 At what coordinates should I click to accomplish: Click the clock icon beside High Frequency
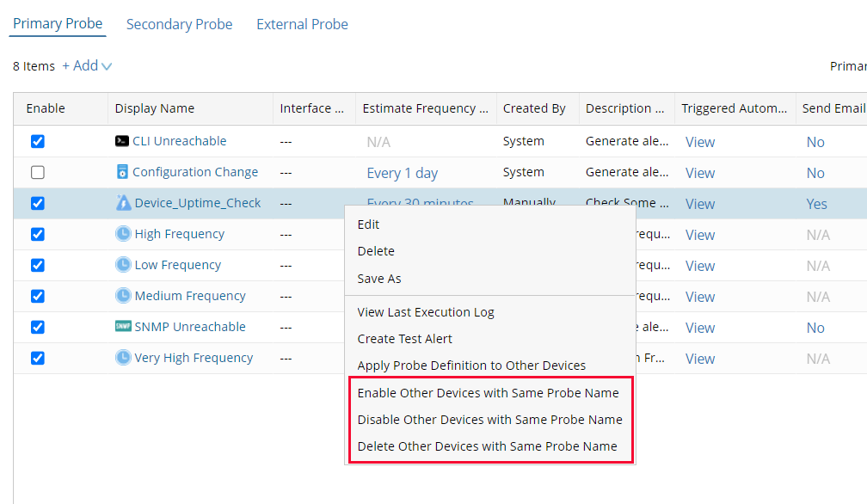click(x=121, y=234)
